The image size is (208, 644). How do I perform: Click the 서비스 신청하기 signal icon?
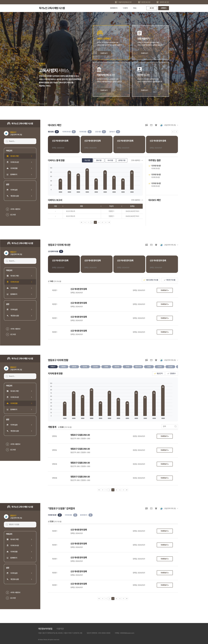(100, 33)
